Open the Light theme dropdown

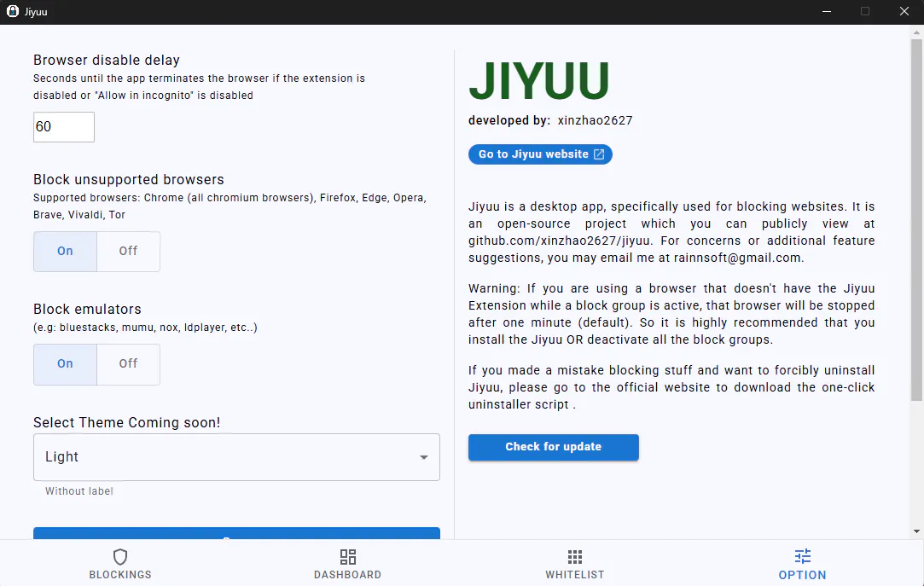[236, 457]
